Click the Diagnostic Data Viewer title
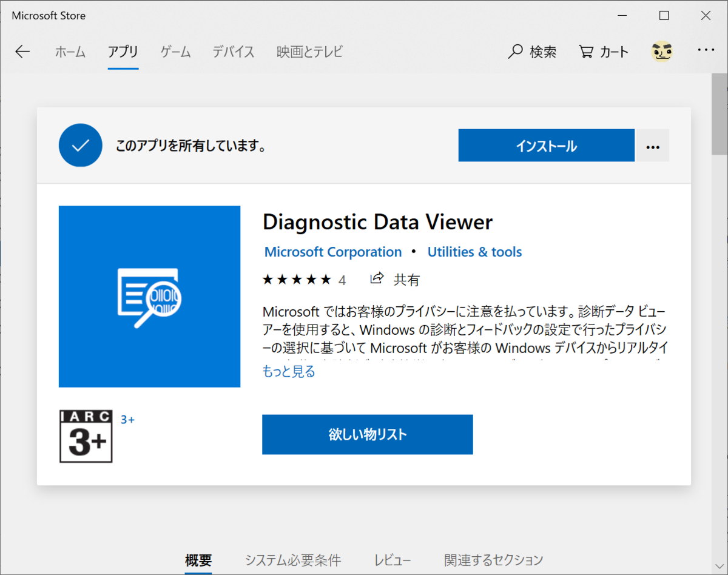Image resolution: width=728 pixels, height=575 pixels. click(377, 222)
